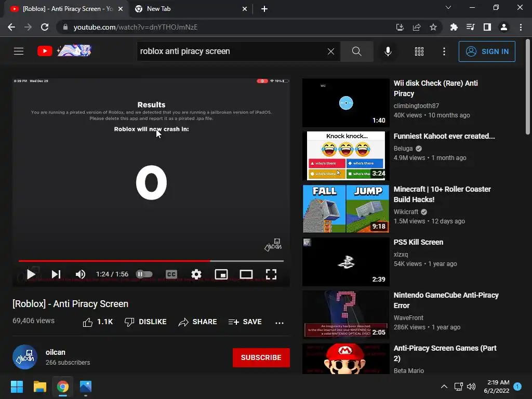Close the New Tab browser tab

coord(245,9)
